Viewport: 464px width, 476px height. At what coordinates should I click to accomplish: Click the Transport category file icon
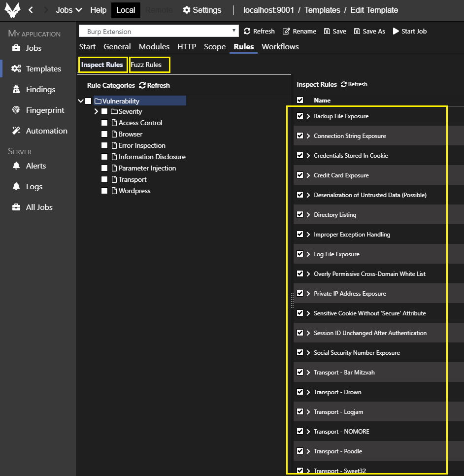114,179
